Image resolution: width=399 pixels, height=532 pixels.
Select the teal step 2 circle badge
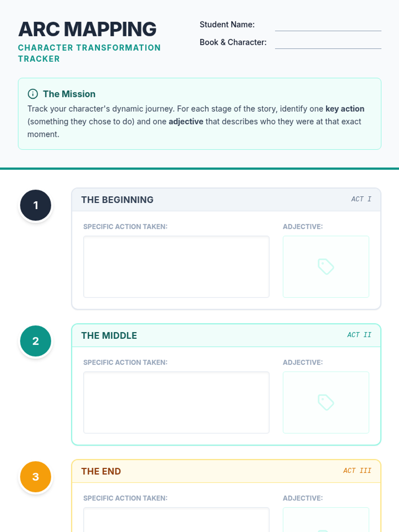point(36,341)
